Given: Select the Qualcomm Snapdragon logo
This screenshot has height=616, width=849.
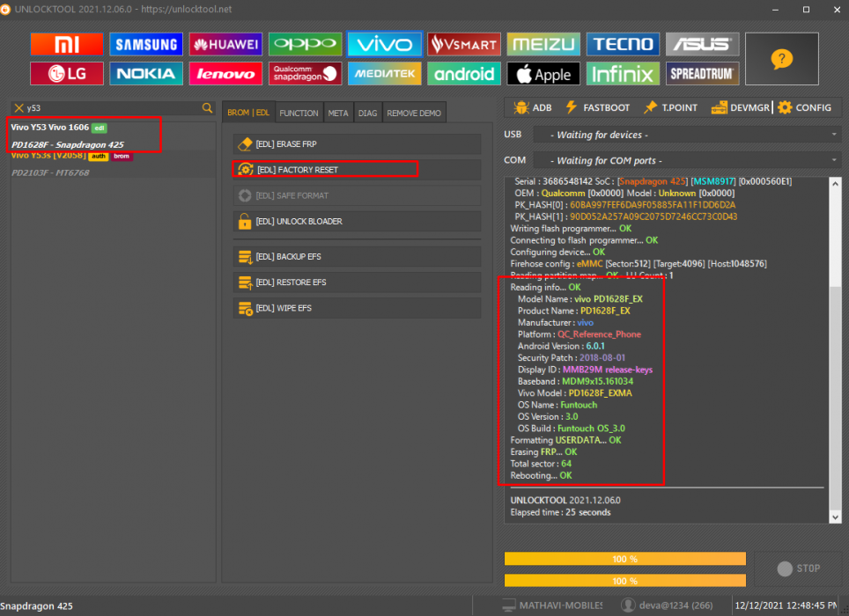Looking at the screenshot, I should pyautogui.click(x=306, y=74).
